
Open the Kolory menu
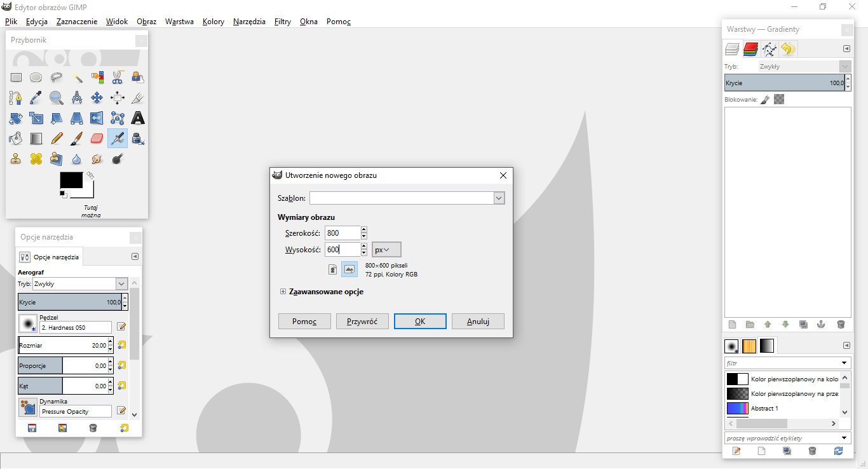pyautogui.click(x=214, y=22)
